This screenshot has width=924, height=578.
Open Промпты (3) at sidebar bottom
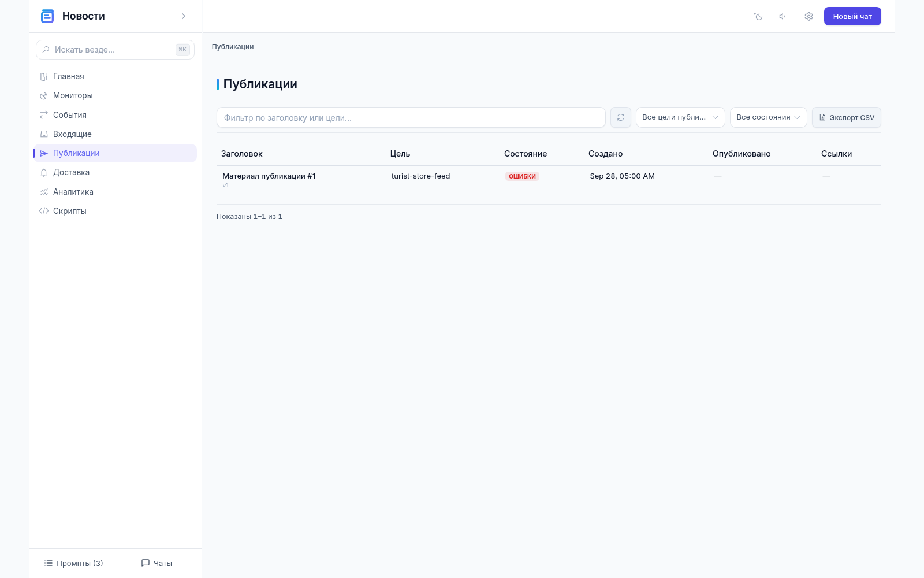point(74,563)
